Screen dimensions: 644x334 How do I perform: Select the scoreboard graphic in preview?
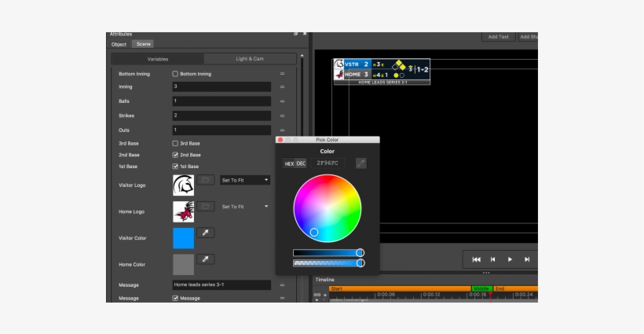tap(382, 72)
